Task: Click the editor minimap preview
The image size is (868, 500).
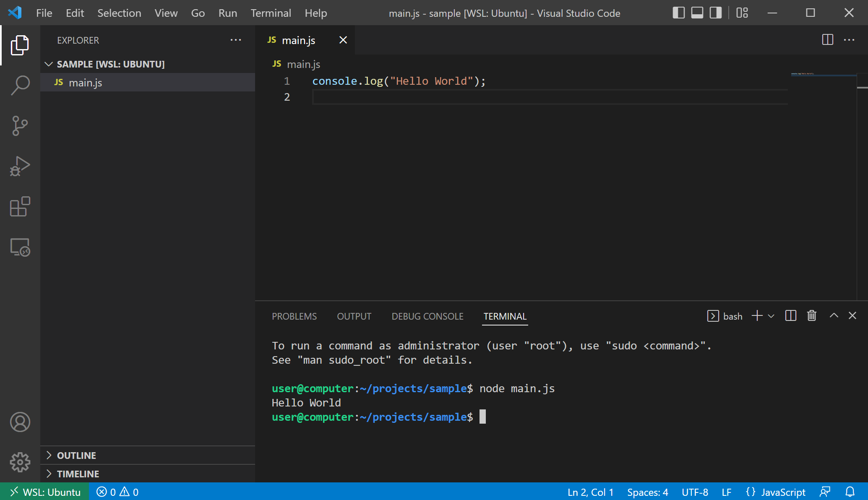Action: click(x=802, y=74)
